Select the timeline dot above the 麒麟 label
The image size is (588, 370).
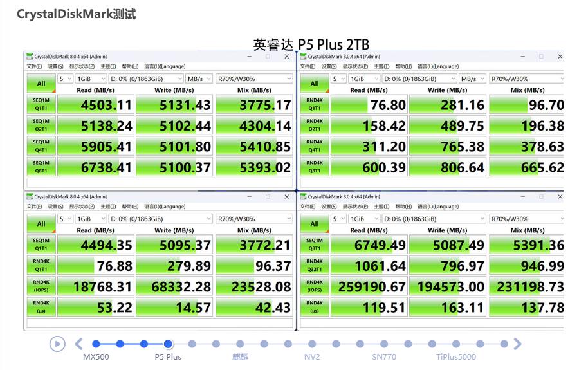click(x=240, y=344)
